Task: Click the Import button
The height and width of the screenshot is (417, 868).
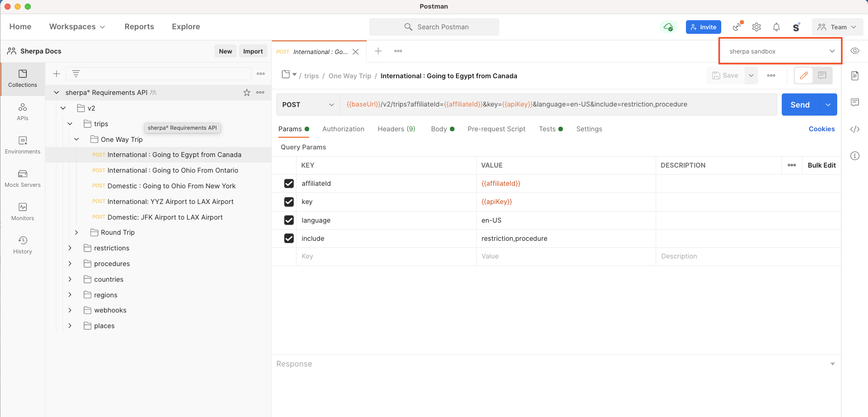Action: 253,51
